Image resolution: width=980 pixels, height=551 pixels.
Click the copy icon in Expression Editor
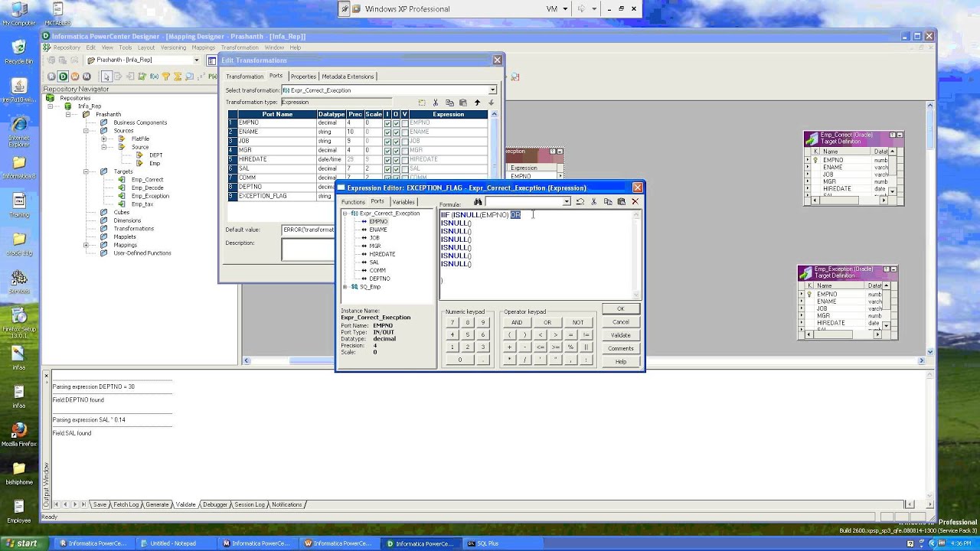(x=607, y=202)
